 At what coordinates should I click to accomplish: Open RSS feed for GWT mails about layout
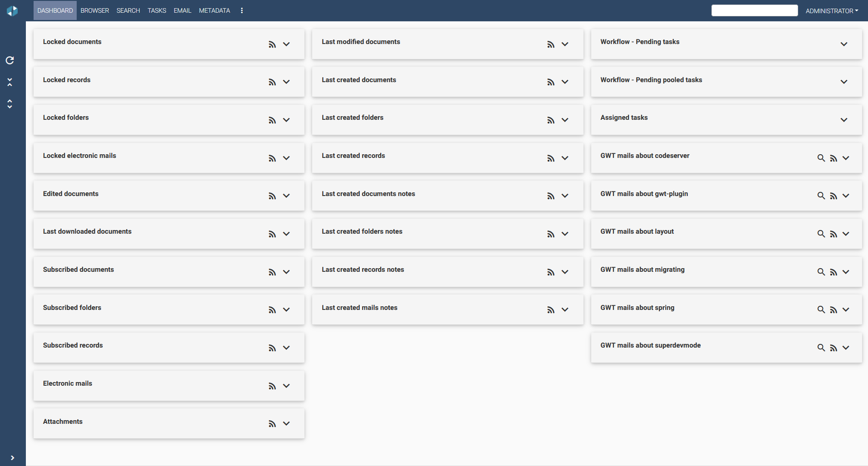834,234
